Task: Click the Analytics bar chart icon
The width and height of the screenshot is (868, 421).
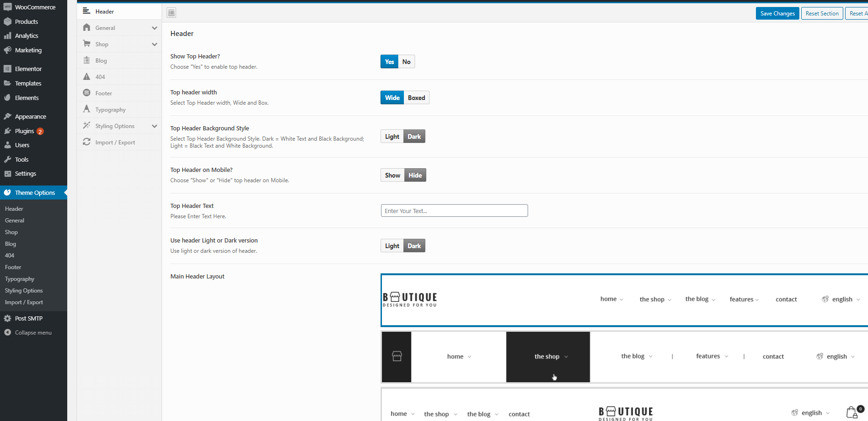Action: (x=7, y=36)
